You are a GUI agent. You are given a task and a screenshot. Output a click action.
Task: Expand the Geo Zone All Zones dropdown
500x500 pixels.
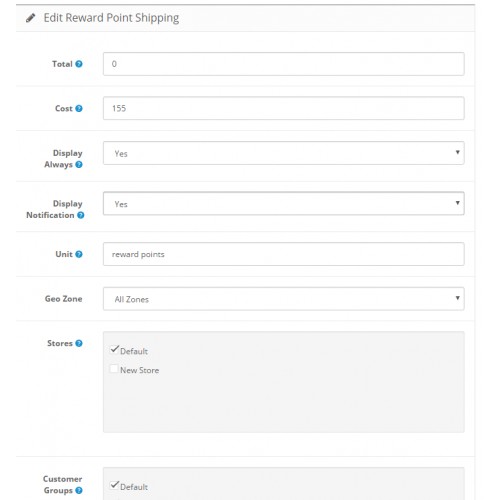click(284, 299)
